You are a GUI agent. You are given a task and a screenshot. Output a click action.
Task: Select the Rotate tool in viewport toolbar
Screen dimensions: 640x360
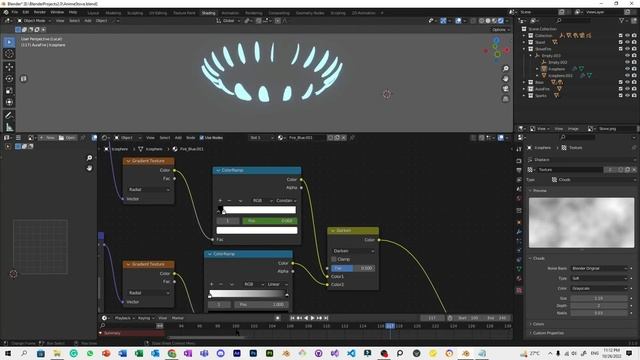9,78
